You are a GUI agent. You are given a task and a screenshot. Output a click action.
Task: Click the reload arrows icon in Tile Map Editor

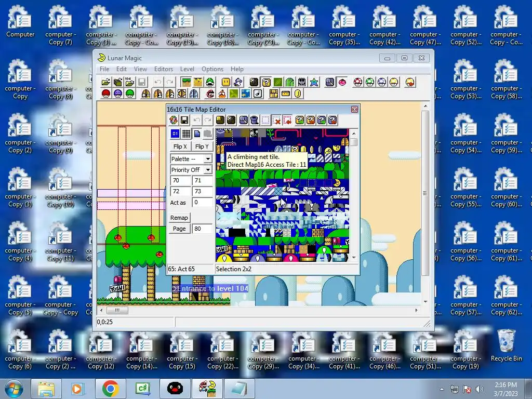174,120
